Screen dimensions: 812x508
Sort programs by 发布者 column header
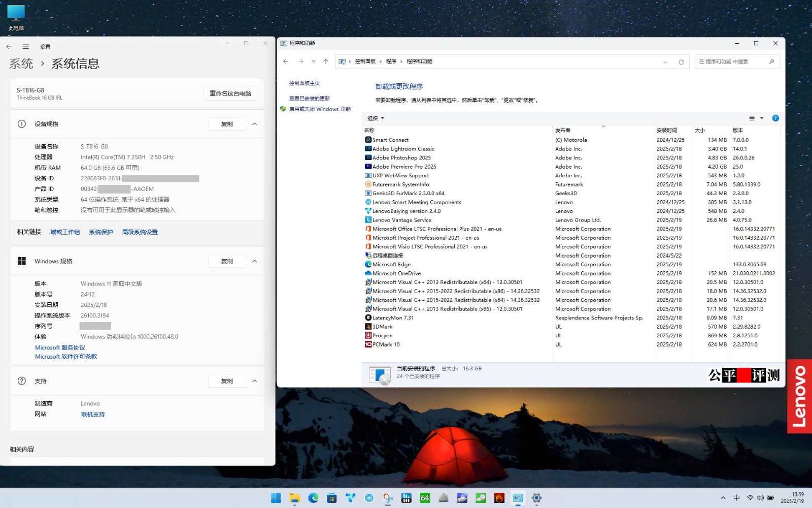(x=603, y=131)
